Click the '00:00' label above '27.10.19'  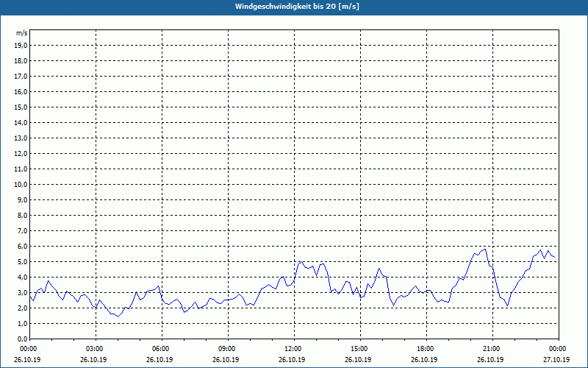tap(559, 349)
